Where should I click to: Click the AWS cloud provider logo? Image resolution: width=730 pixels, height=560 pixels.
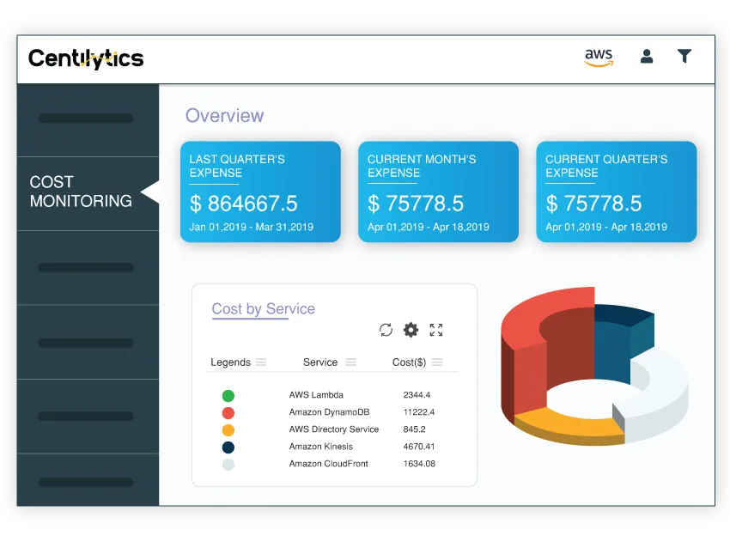click(x=599, y=58)
